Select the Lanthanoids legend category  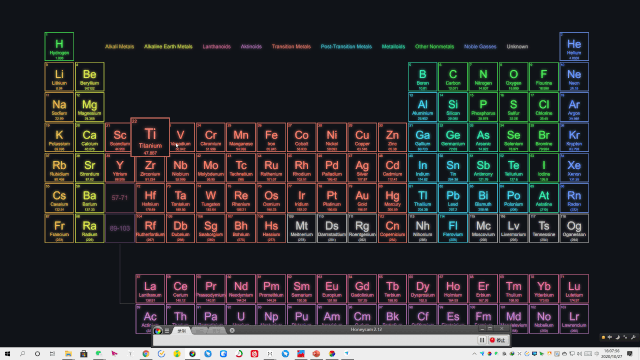pos(216,47)
